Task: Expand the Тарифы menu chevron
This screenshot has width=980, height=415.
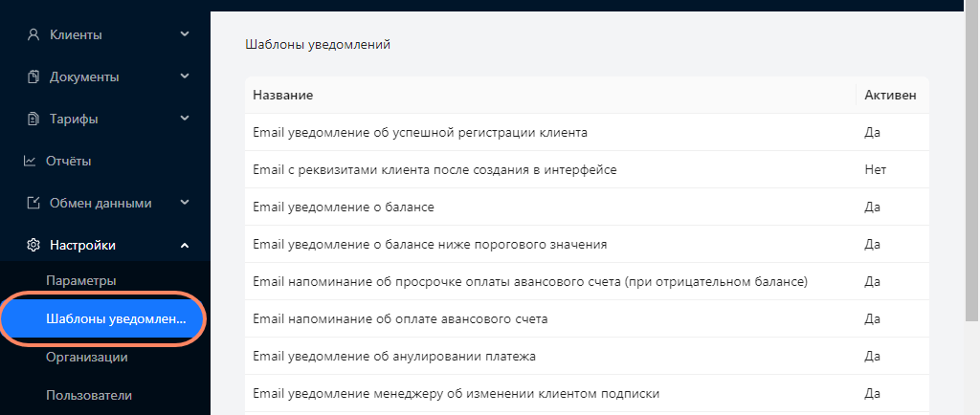Action: pyautogui.click(x=185, y=118)
